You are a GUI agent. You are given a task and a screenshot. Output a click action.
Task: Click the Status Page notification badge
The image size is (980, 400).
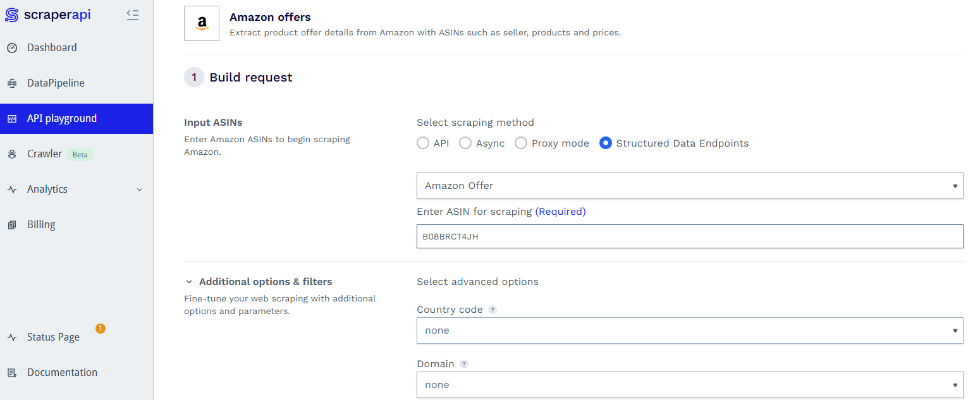pos(101,329)
